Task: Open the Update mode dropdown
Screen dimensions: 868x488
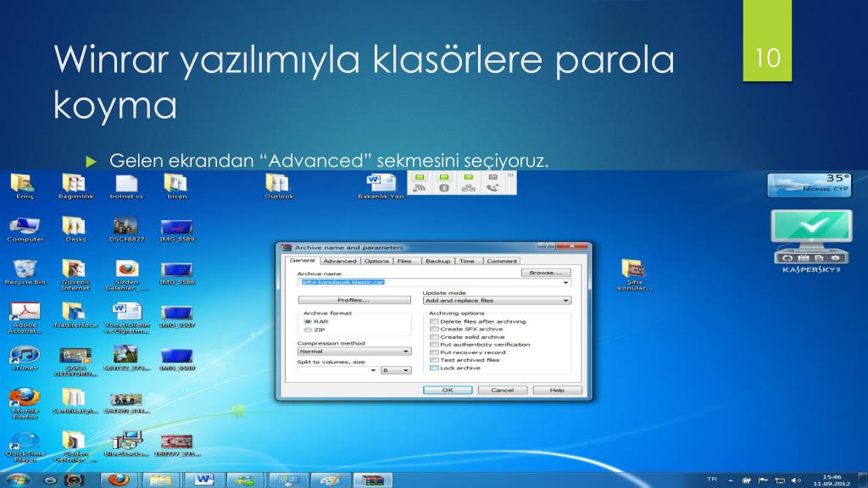Action: pyautogui.click(x=497, y=301)
